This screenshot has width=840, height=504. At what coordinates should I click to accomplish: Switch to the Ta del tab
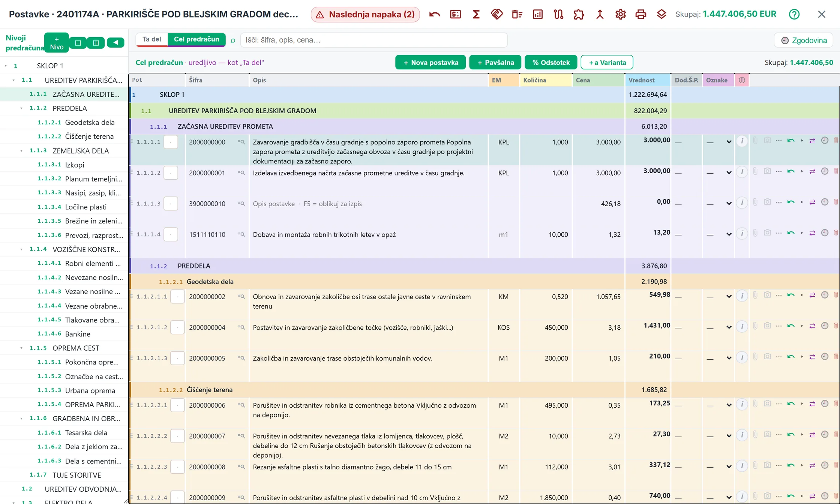(152, 39)
